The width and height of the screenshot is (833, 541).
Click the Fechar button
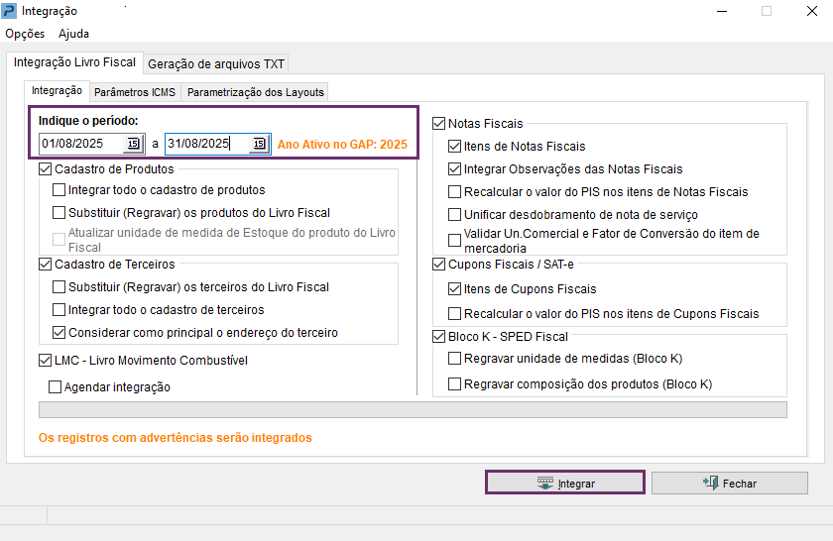tap(729, 483)
